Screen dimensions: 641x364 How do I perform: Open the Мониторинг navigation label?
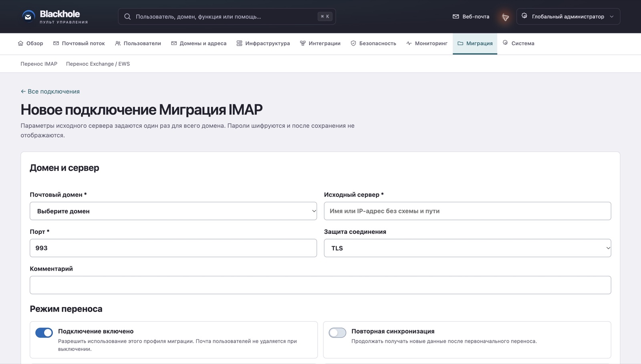pos(431,43)
